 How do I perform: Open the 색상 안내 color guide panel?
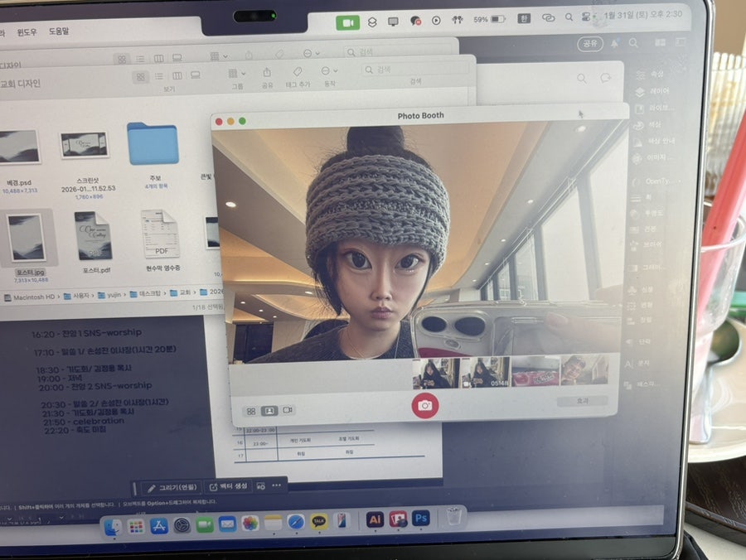tap(655, 141)
